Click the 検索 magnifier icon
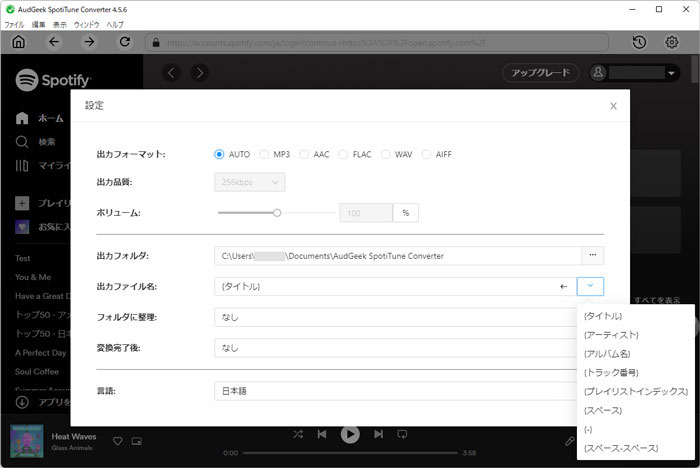The image size is (700, 468). [22, 142]
